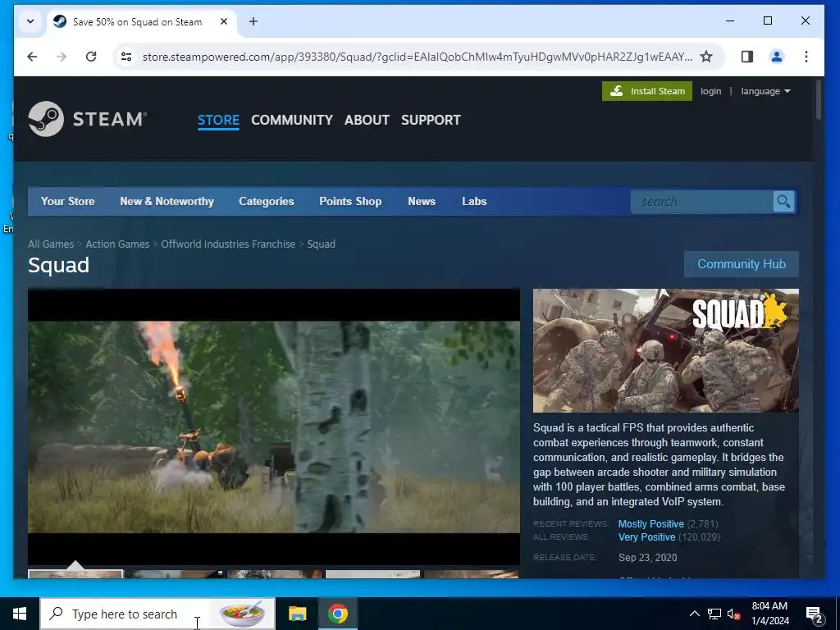This screenshot has height=630, width=840.
Task: Open the taskbar clock and date
Action: [x=769, y=614]
